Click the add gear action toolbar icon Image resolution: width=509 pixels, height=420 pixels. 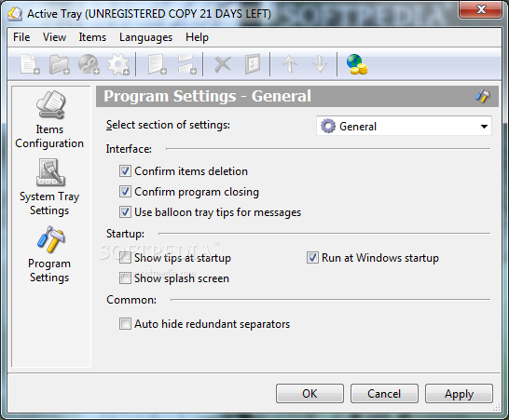pos(118,64)
